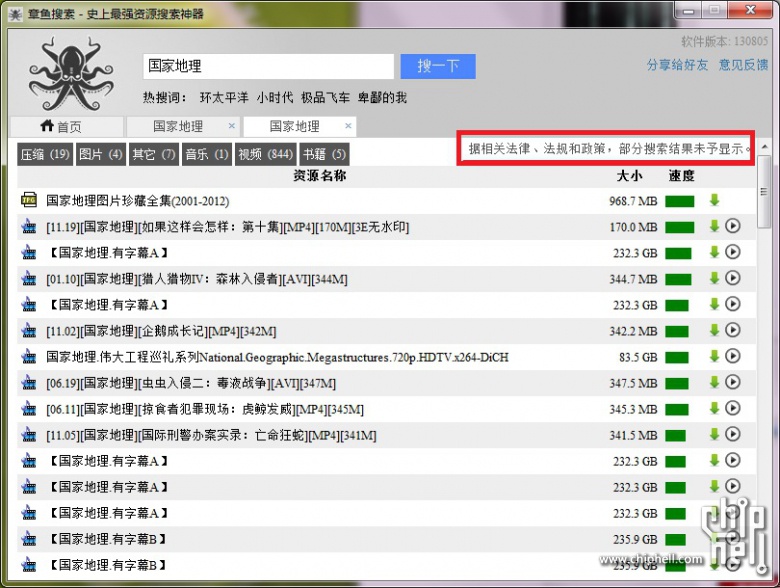
Task: Play the 伟大工程巡礼 Megastructures resource
Action: pos(732,356)
